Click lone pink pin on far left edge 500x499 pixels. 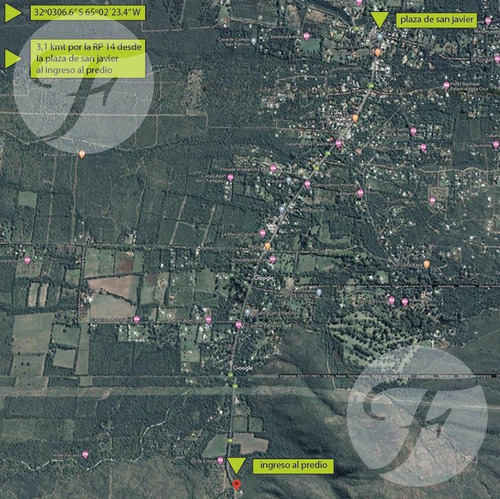(x=27, y=260)
